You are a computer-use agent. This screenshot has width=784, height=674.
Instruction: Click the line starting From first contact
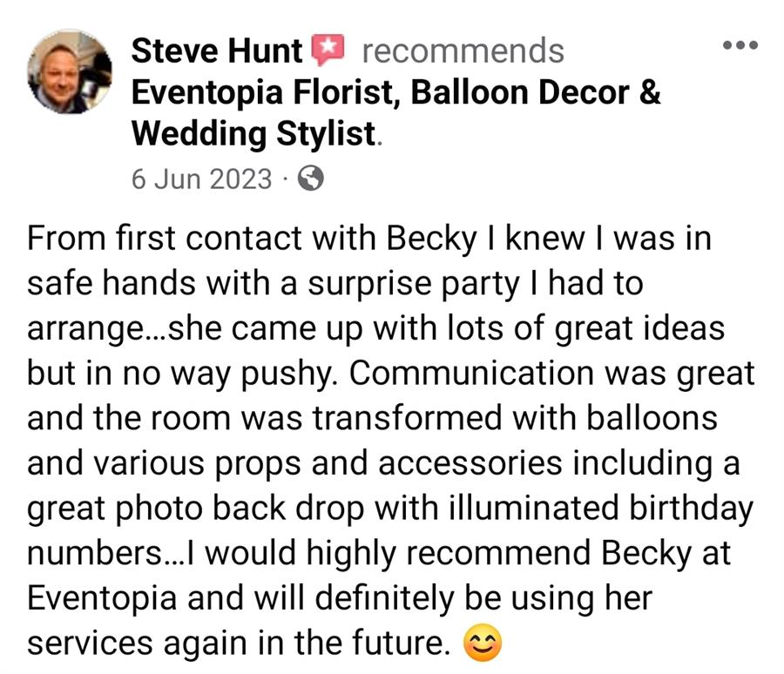click(369, 239)
